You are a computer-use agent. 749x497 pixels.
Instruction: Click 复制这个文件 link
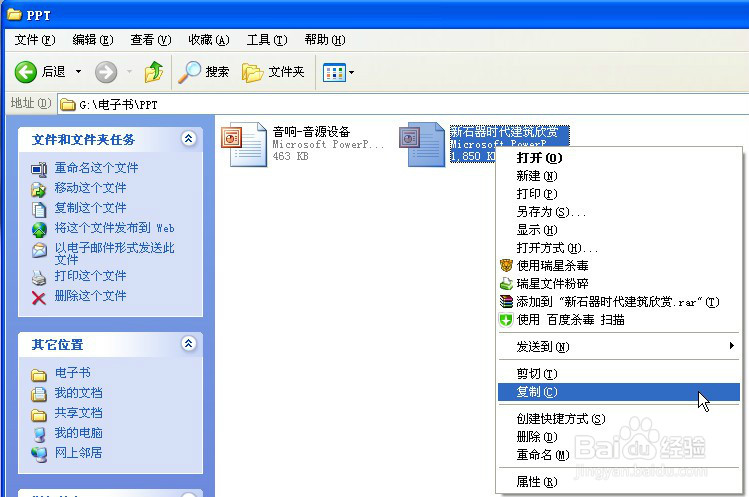click(90, 208)
